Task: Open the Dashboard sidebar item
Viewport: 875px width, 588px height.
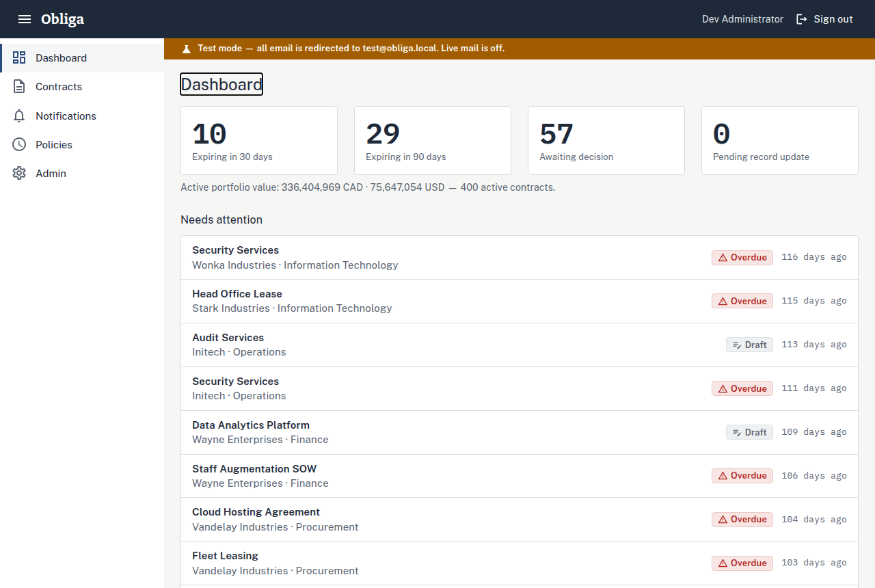Action: (82, 58)
